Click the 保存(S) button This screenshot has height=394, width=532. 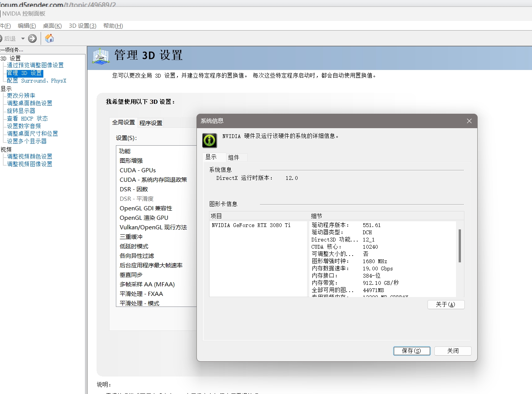click(412, 351)
